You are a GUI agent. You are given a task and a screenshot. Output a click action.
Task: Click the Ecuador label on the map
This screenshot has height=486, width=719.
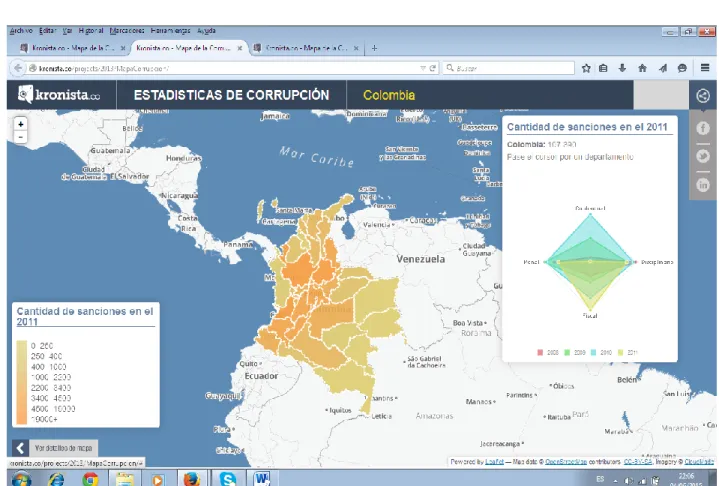pyautogui.click(x=261, y=376)
